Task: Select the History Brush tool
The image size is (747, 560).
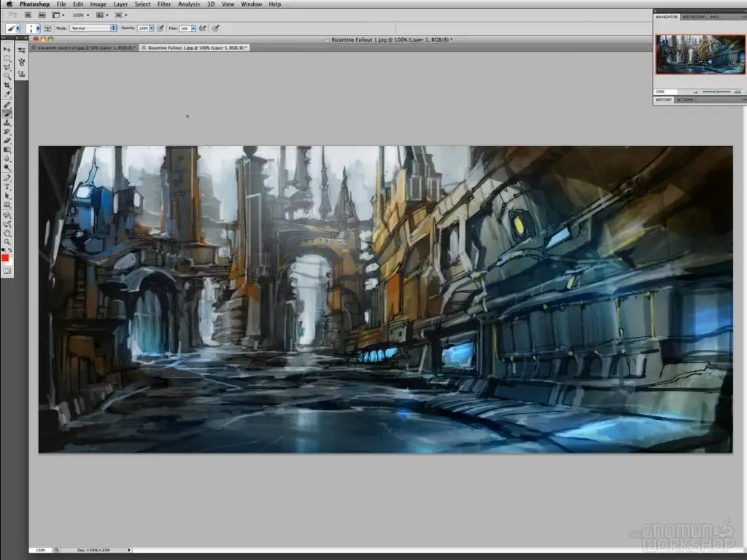Action: pos(7,131)
